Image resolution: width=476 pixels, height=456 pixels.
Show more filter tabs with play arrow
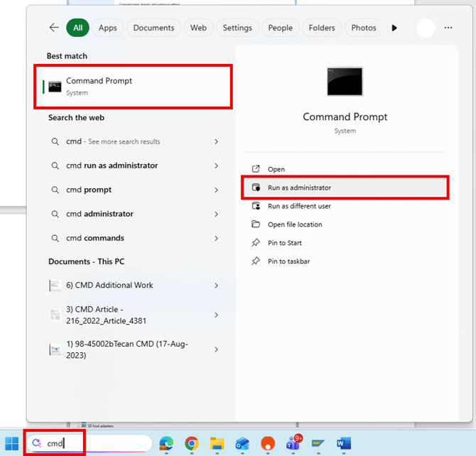(x=394, y=28)
